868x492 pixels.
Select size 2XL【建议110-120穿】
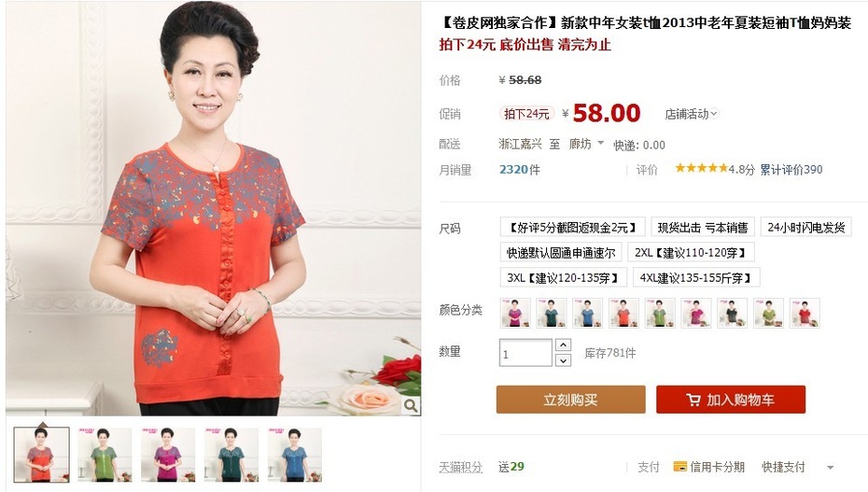coord(691,253)
